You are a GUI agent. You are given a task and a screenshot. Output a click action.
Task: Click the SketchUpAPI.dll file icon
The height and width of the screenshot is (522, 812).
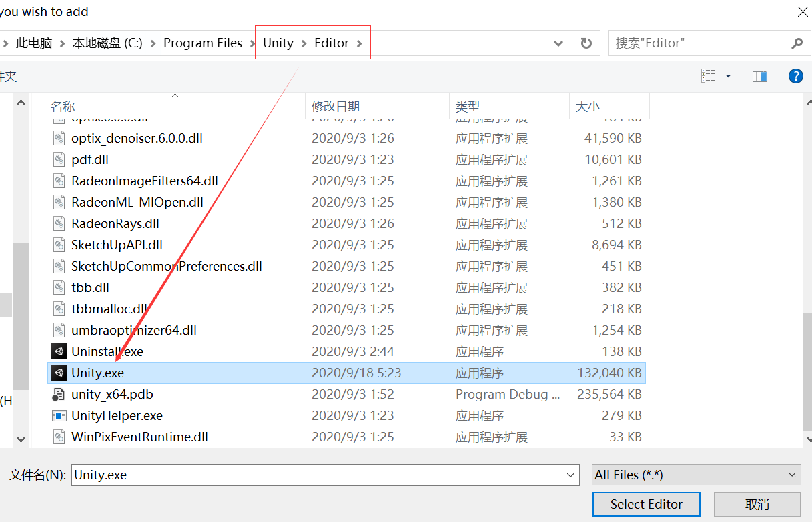(59, 245)
